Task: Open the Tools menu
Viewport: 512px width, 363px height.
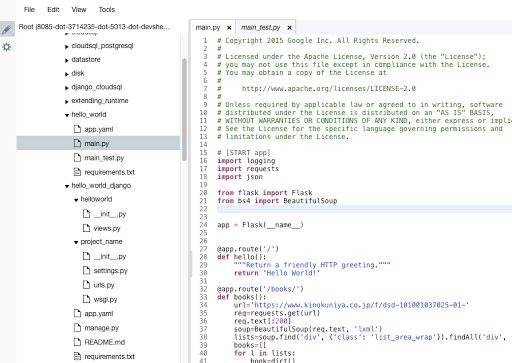Action: click(x=107, y=10)
